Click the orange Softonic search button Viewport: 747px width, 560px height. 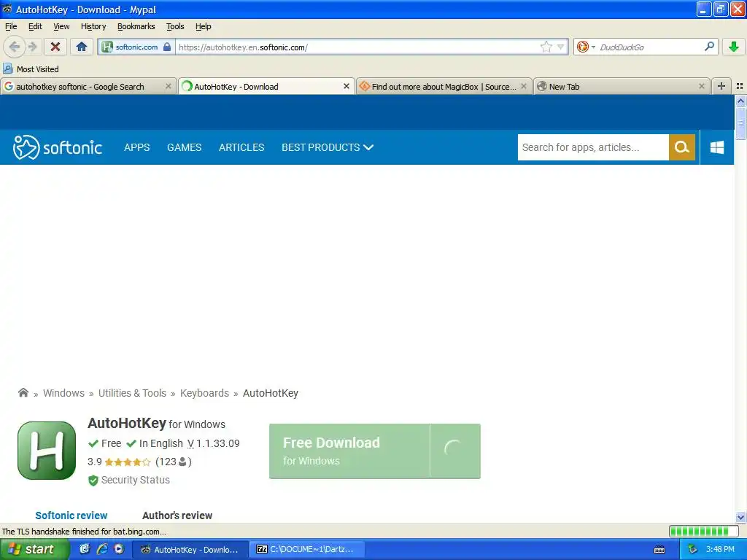[x=682, y=147]
